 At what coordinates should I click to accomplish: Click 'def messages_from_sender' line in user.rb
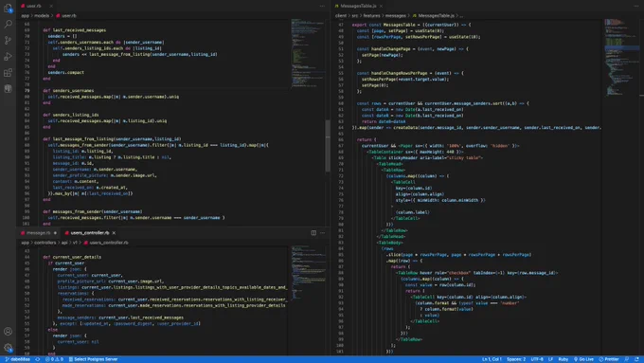[x=93, y=211]
